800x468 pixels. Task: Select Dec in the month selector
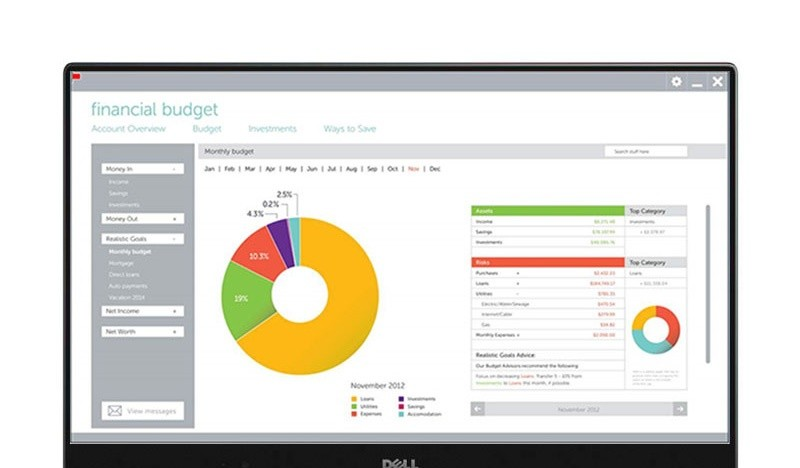[x=435, y=169]
